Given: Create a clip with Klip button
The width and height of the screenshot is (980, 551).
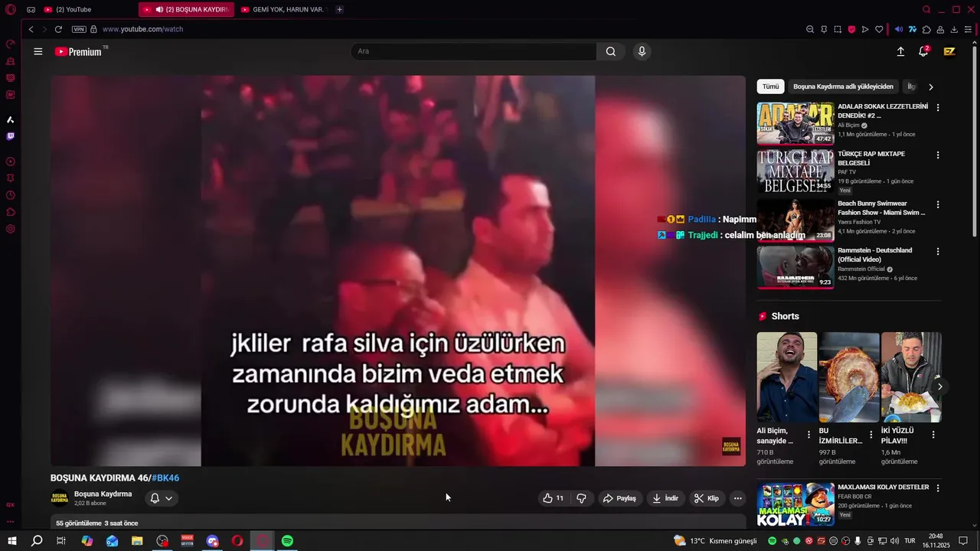Looking at the screenshot, I should click(x=707, y=498).
